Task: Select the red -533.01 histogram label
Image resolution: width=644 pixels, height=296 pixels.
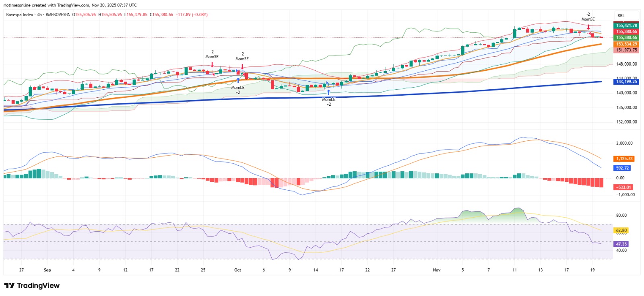Action: (x=624, y=187)
